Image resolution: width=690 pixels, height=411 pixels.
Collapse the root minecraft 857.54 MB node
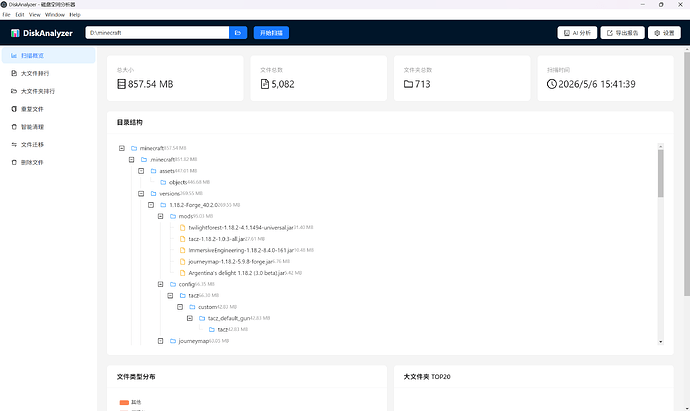click(122, 148)
